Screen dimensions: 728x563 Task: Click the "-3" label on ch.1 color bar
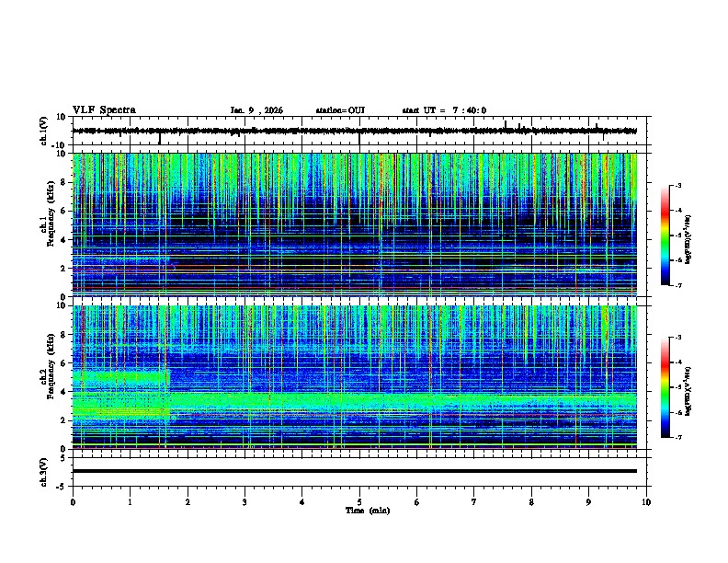pos(677,185)
